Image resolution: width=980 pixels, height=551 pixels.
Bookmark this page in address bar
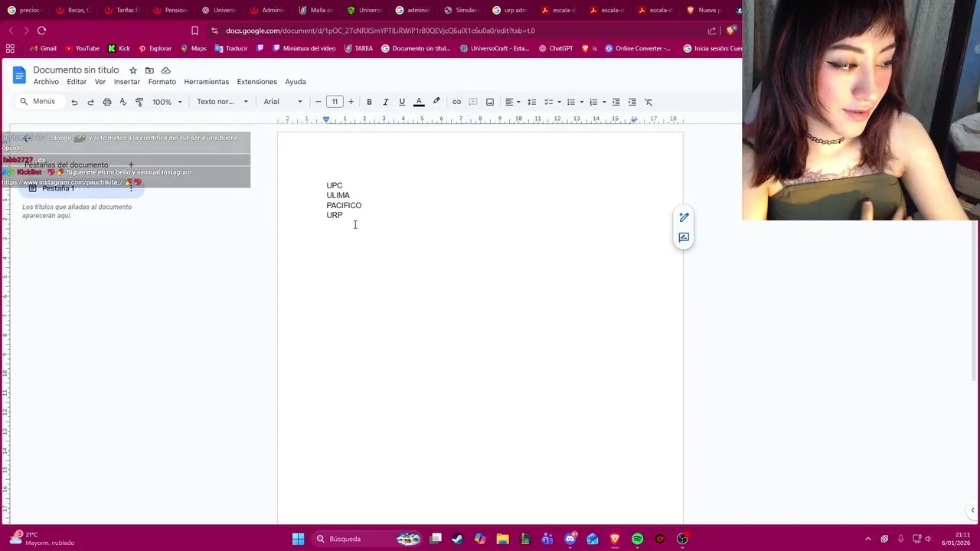pos(194,31)
